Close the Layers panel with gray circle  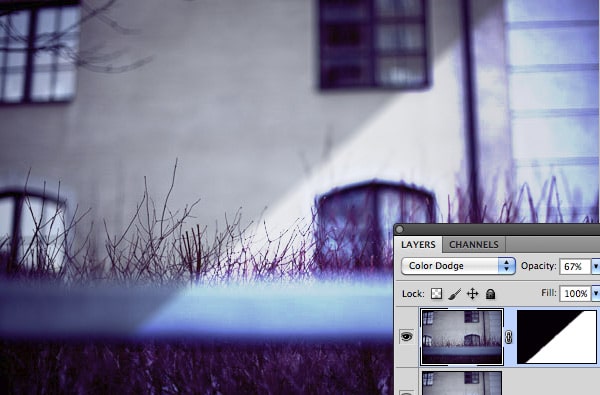coord(400,229)
